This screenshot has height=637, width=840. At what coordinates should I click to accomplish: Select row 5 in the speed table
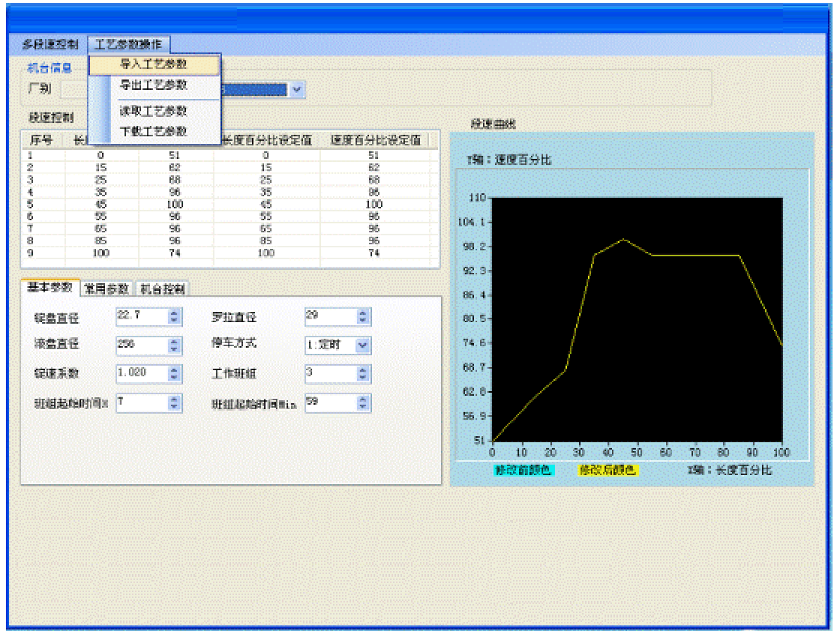pos(230,204)
